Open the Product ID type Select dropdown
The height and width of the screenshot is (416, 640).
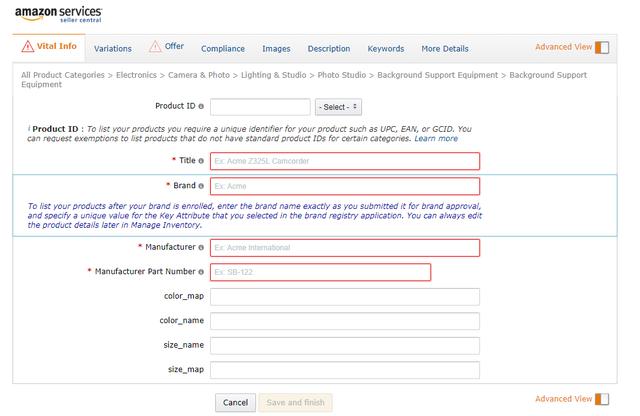click(338, 106)
